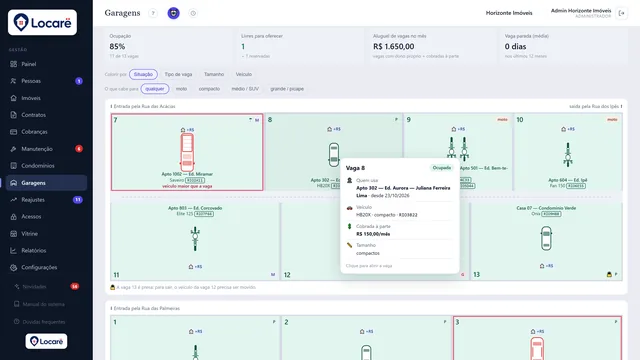Click the house +R$ badge in spot 7
The height and width of the screenshot is (360, 640).
click(x=187, y=130)
